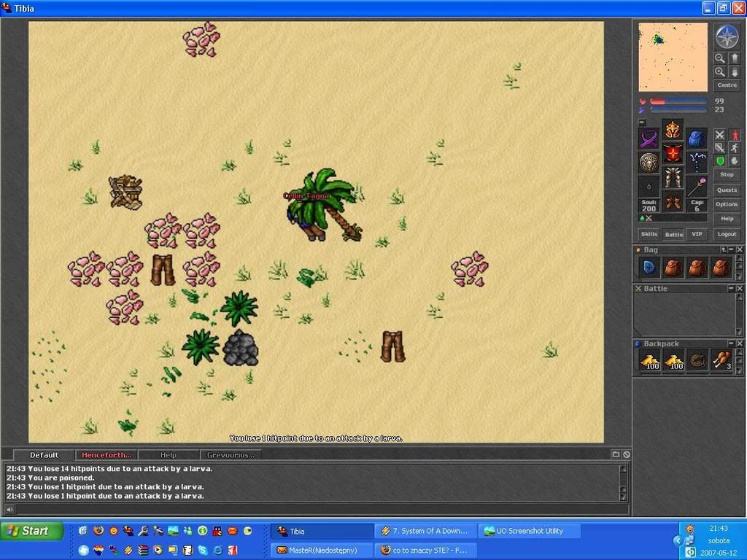Image resolution: width=747 pixels, height=560 pixels.
Task: Select the golden helmet in the head slot
Action: tap(672, 130)
